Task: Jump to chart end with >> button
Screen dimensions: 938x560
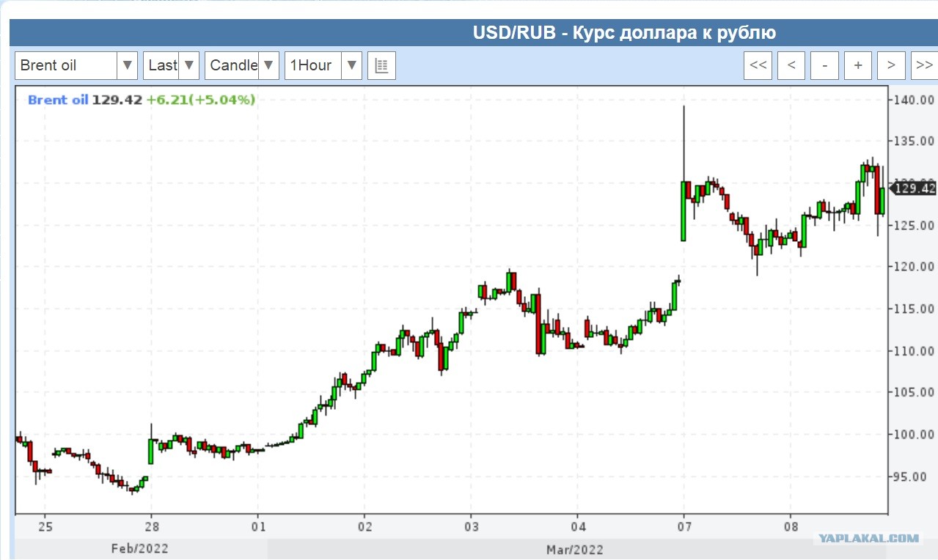Action: 924,65
